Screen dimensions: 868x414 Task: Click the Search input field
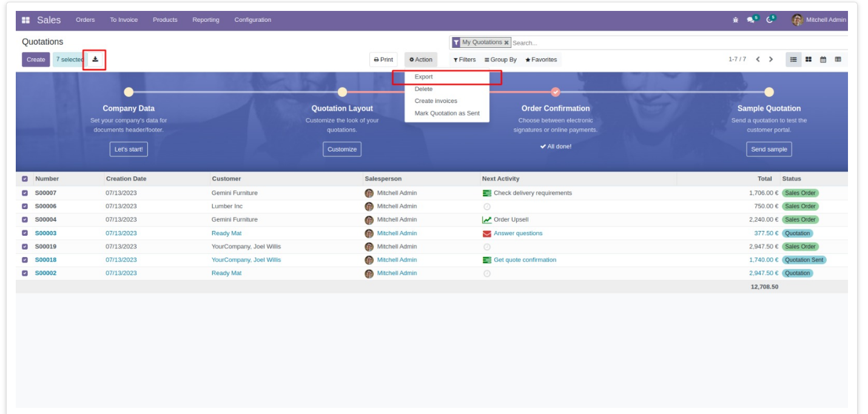click(679, 43)
